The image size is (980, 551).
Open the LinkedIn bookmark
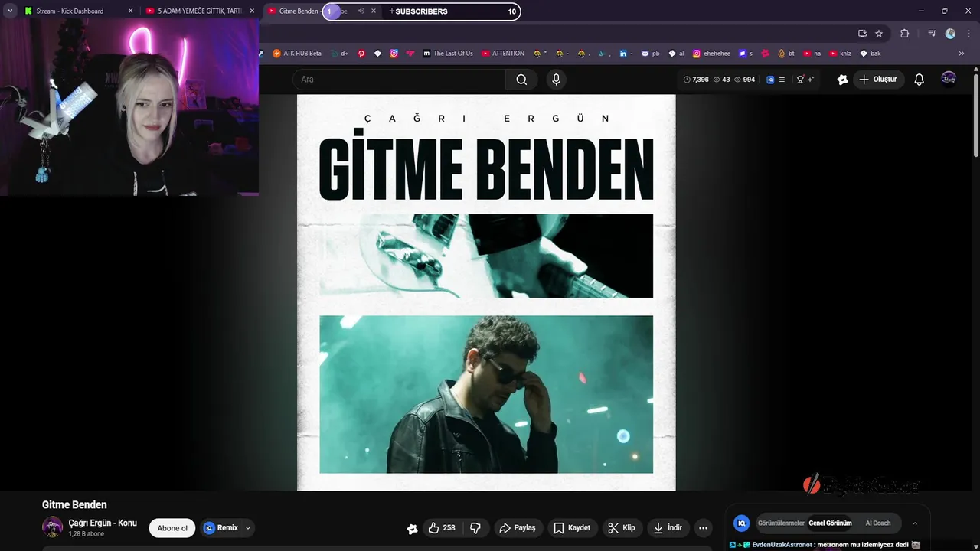coord(626,54)
